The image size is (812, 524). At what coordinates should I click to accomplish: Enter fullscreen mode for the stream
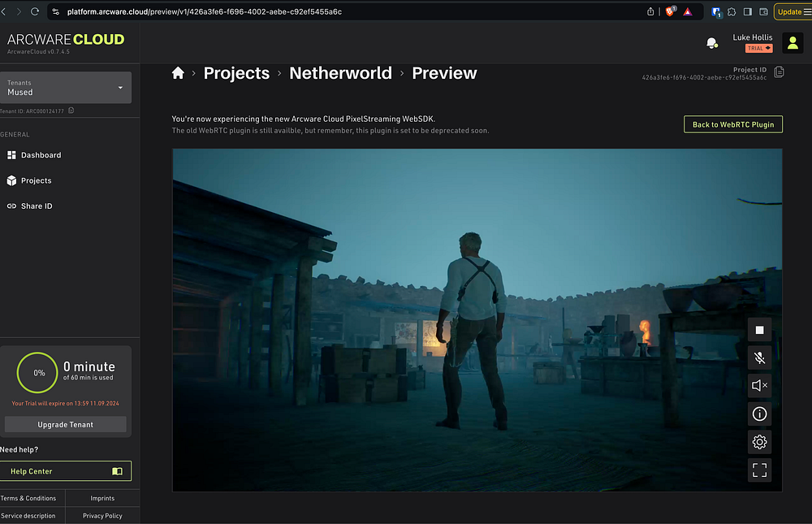pos(759,470)
